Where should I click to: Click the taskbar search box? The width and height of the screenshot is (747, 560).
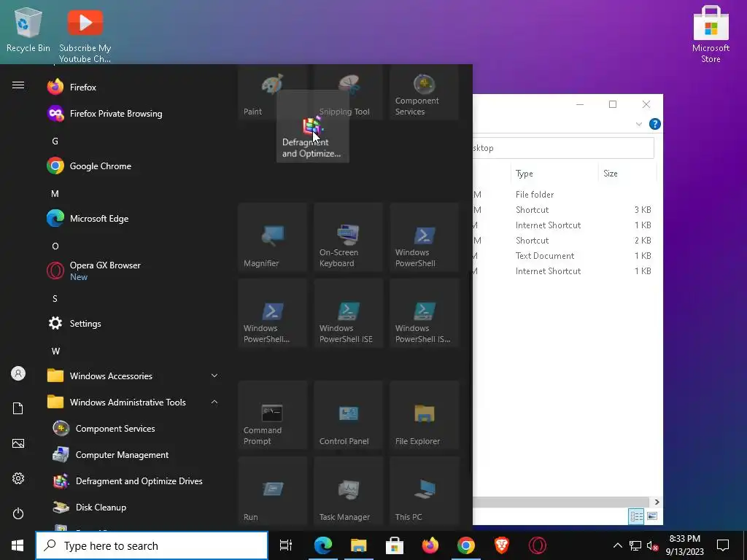click(152, 545)
